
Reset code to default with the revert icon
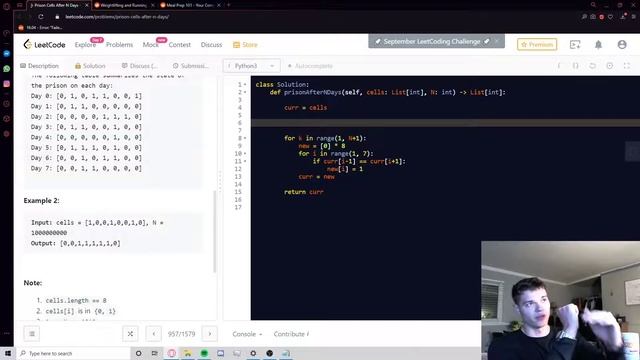click(x=592, y=66)
